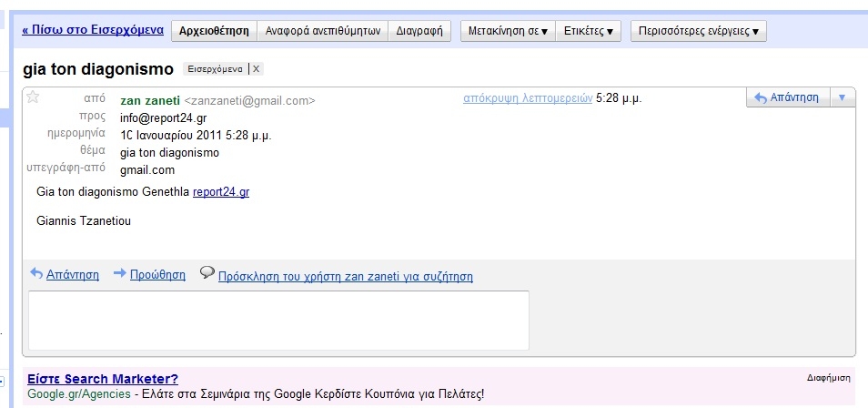Click the signature text Giannis Tzanetiou

click(x=84, y=220)
